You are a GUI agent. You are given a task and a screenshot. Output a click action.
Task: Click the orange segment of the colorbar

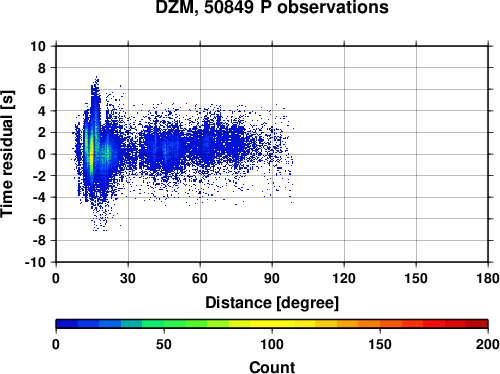tap(369, 324)
